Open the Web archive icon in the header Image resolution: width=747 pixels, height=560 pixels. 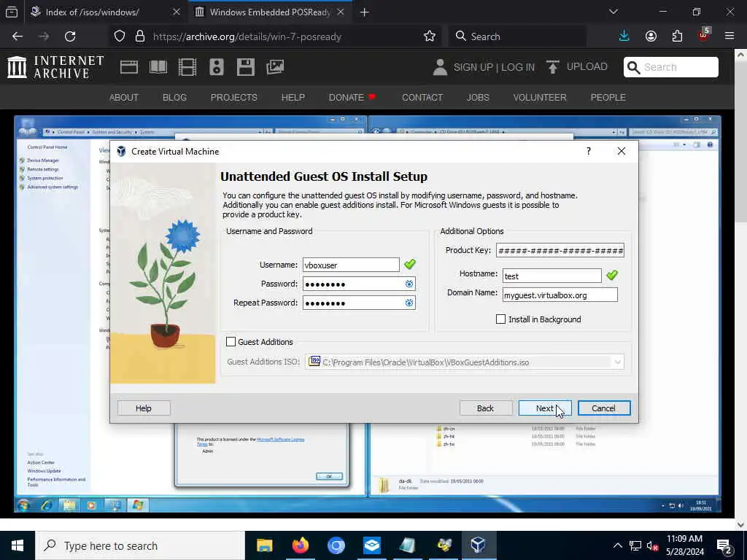click(128, 67)
